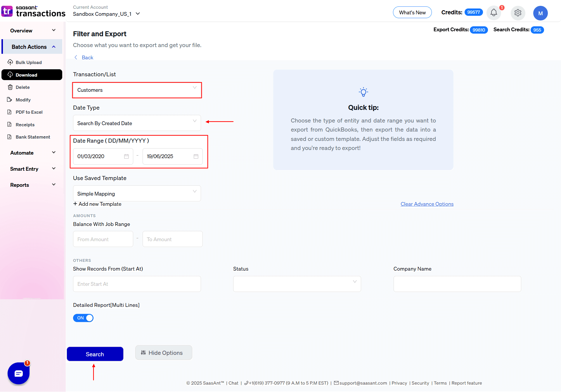Open the Status dropdown
Screen dimensions: 561x392
(297, 284)
